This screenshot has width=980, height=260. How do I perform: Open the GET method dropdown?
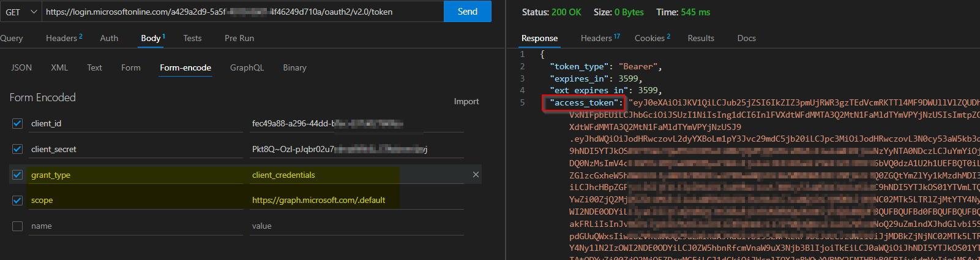click(21, 12)
